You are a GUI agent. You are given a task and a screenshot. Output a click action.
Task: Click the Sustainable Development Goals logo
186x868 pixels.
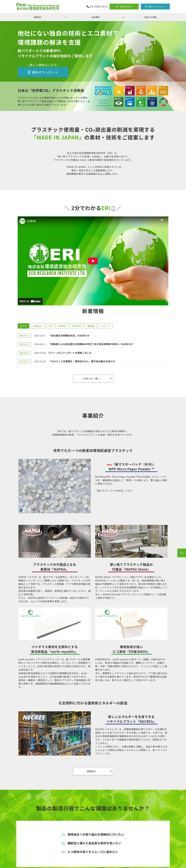click(103, 91)
